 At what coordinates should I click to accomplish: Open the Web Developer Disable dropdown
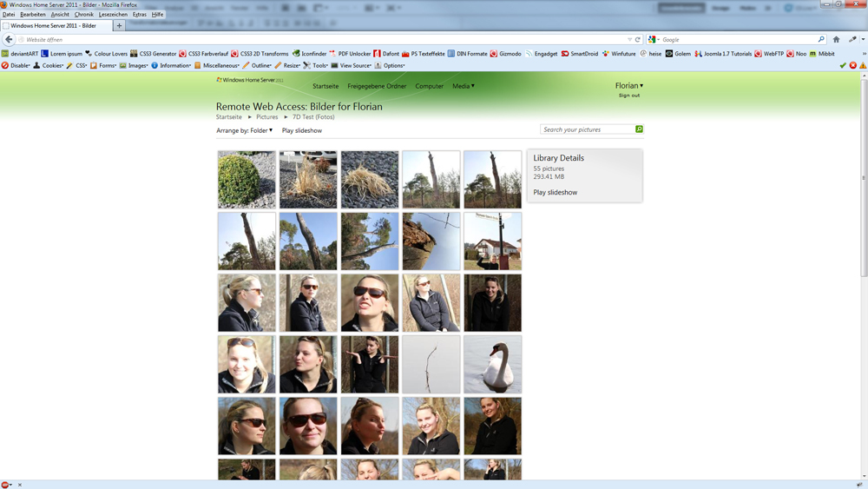[x=16, y=65]
